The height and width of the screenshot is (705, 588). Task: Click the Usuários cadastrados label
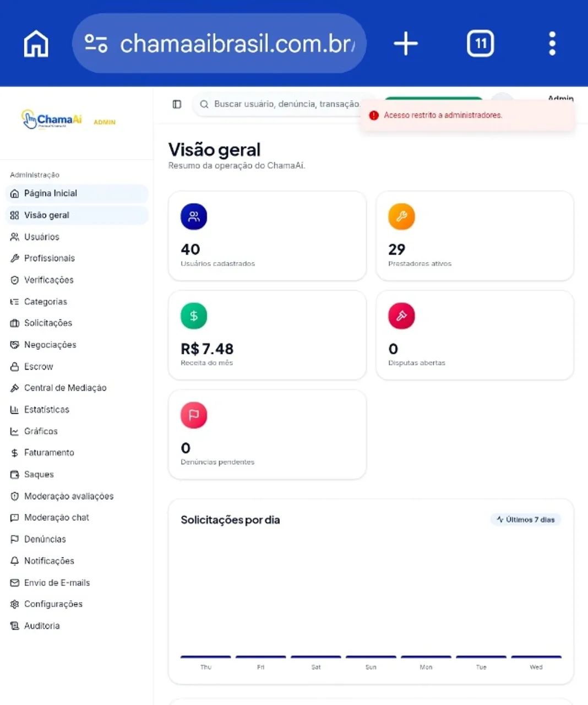[x=217, y=264]
